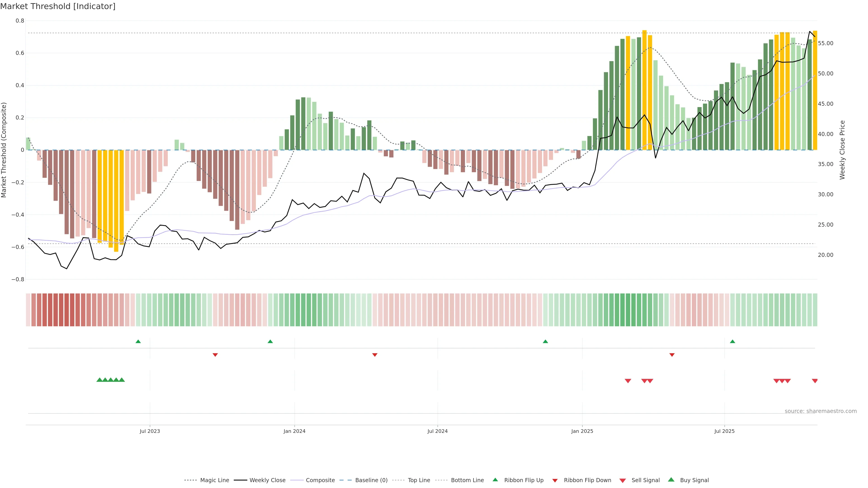Click Sell Signal legend label
Viewport: 868px width, 488px height.
(645, 480)
